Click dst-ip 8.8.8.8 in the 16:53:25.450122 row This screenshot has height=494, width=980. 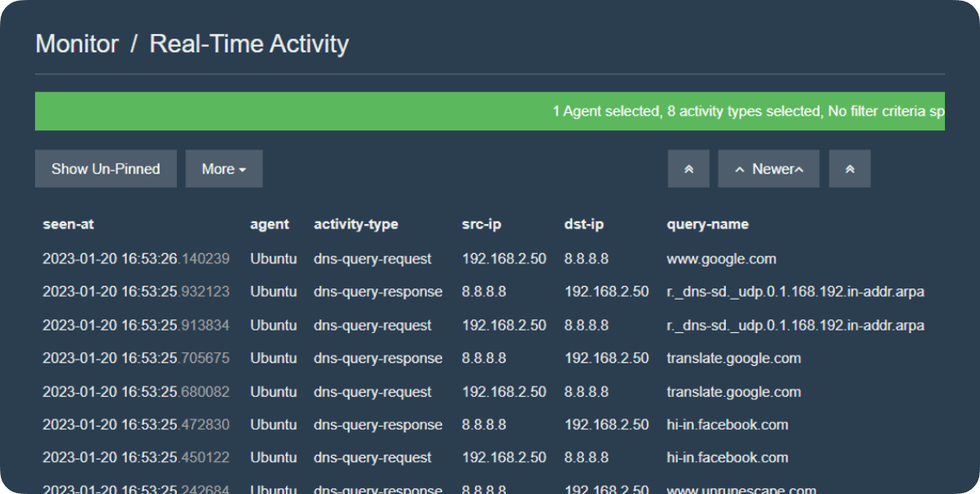coord(586,457)
